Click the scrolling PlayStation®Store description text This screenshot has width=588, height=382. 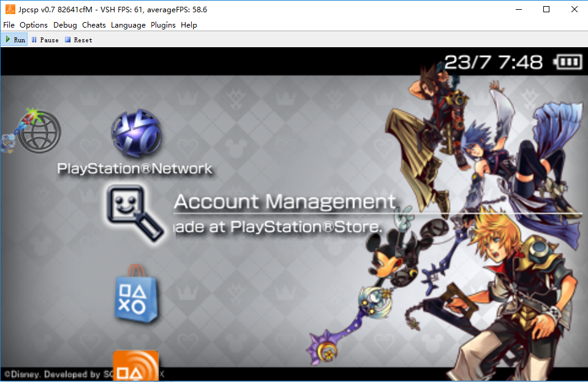coord(278,227)
